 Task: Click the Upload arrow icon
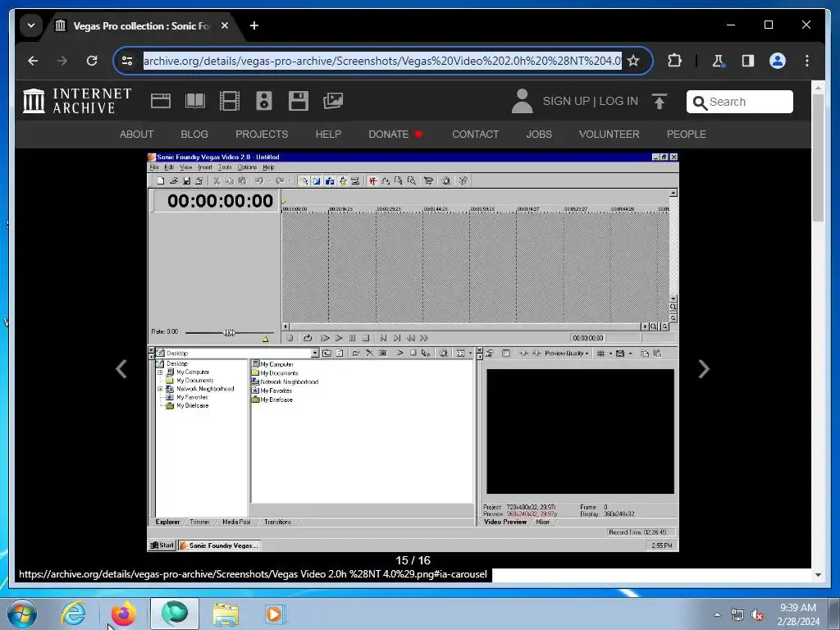(x=660, y=101)
